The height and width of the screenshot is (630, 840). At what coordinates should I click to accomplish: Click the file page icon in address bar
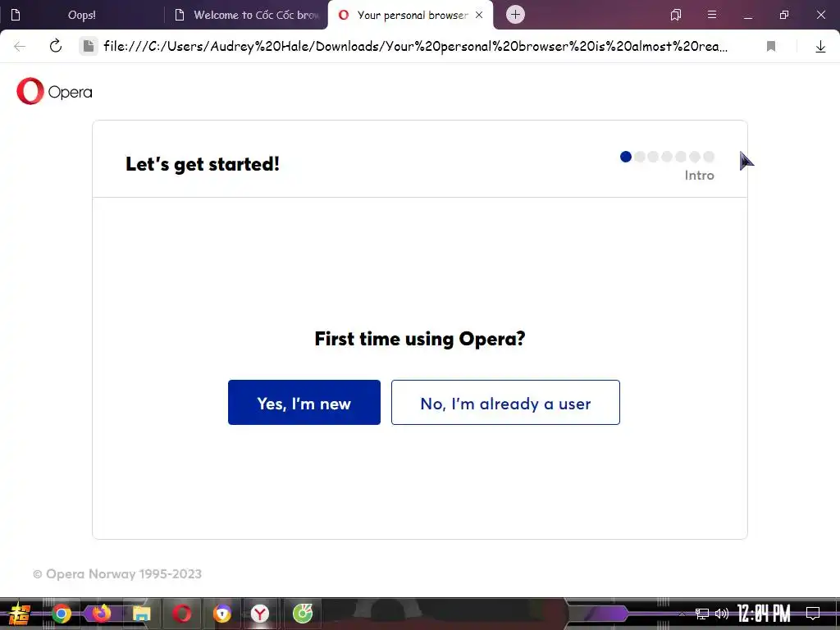89,46
